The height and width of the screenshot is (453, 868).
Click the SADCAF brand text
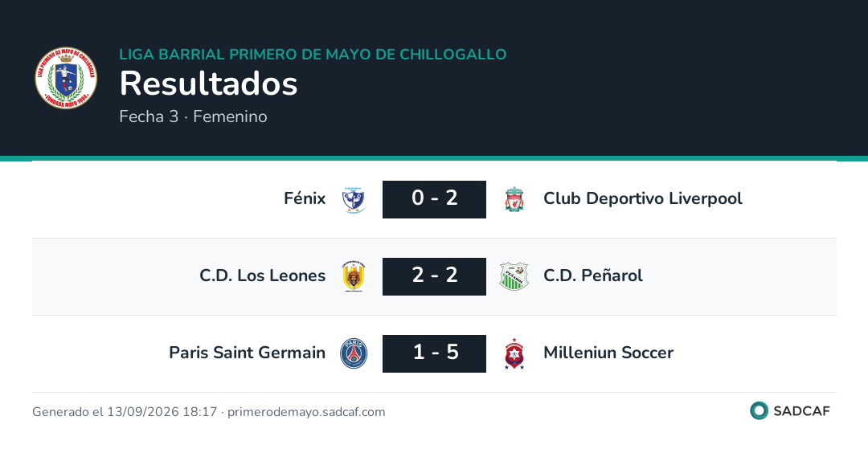[801, 411]
